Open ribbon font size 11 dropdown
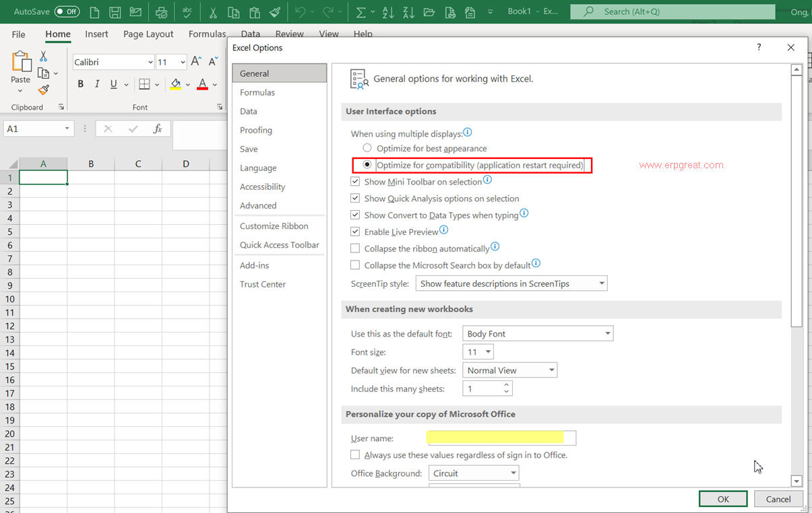The height and width of the screenshot is (513, 812). point(183,62)
